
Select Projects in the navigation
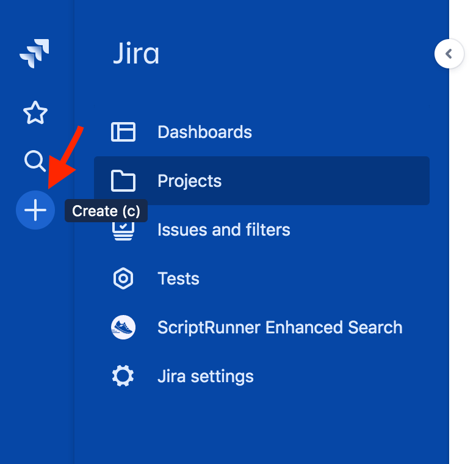[x=262, y=181]
